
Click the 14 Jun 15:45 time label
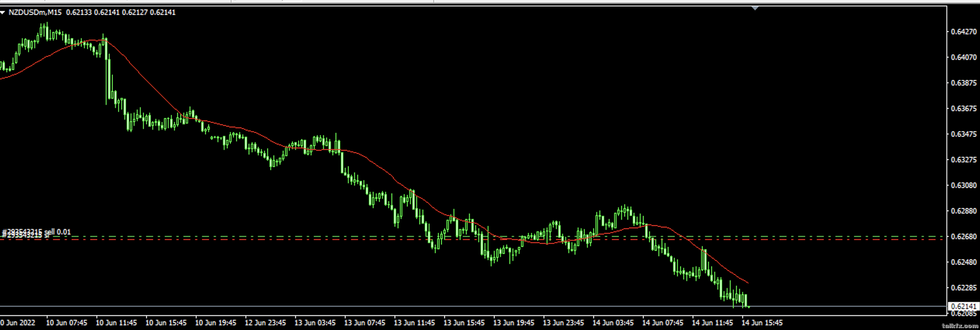tap(762, 323)
